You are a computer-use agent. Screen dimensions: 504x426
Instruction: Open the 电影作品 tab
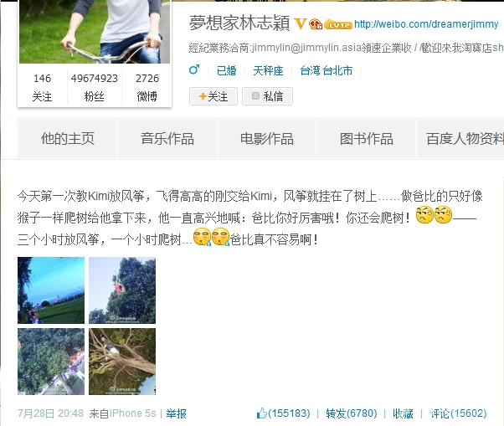267,139
